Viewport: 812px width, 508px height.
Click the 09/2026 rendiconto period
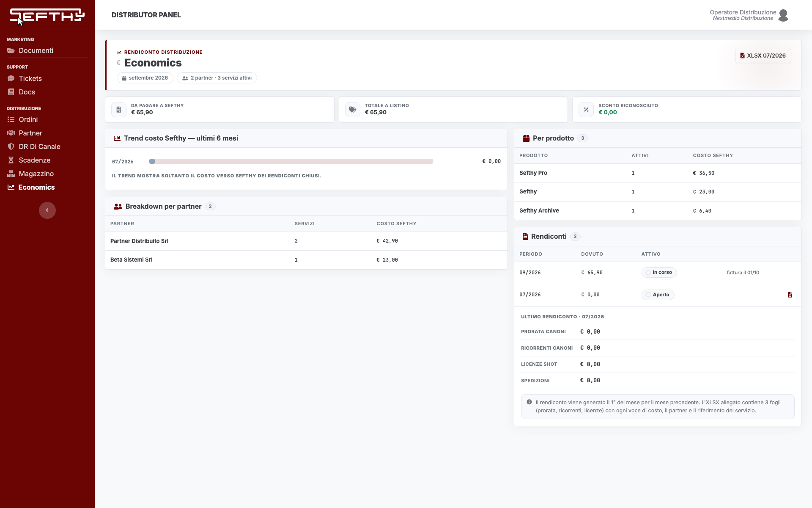click(x=530, y=273)
